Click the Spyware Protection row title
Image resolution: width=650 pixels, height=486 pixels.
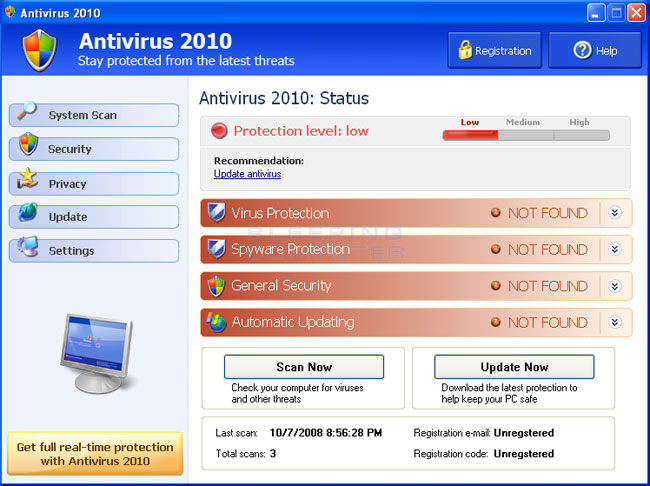point(291,249)
